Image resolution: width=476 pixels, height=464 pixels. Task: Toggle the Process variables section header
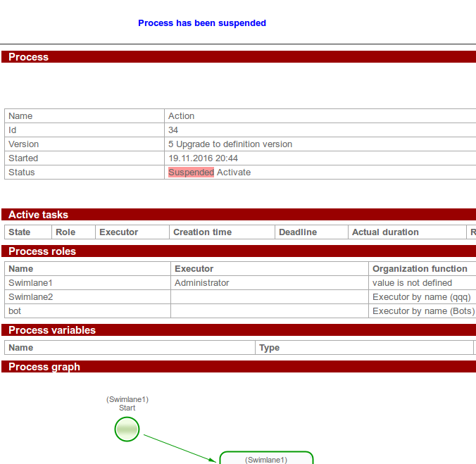51,330
